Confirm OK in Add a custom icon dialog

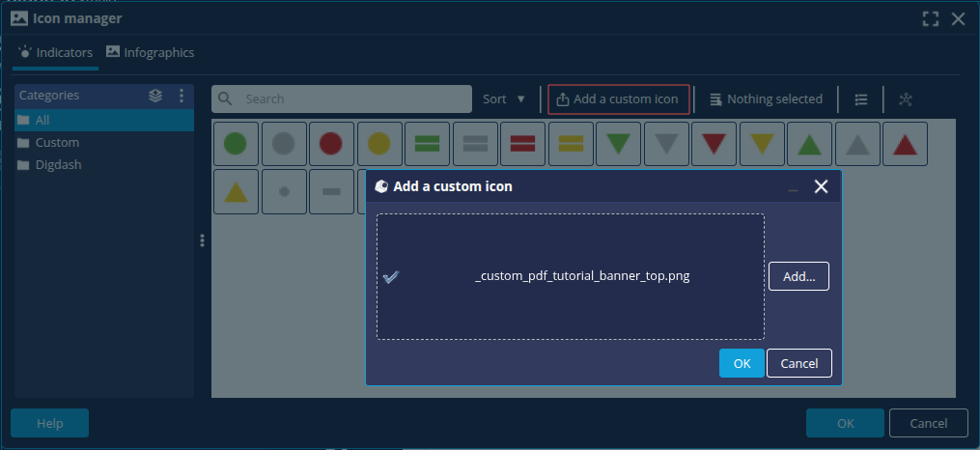[742, 363]
